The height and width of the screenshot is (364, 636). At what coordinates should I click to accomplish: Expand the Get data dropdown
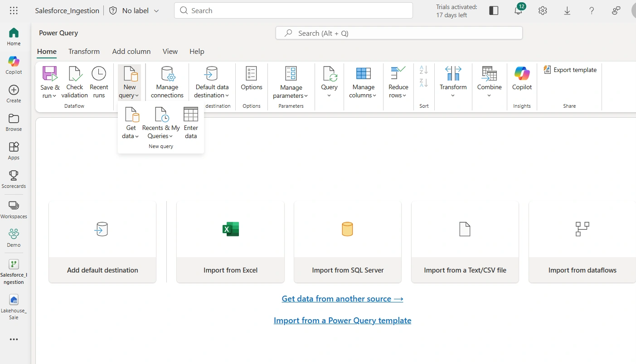(x=131, y=123)
